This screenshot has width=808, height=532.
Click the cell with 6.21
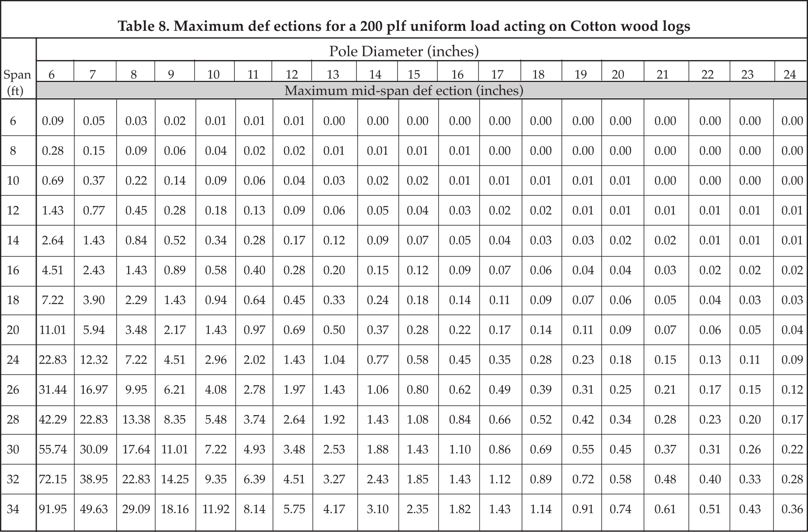pos(175,390)
